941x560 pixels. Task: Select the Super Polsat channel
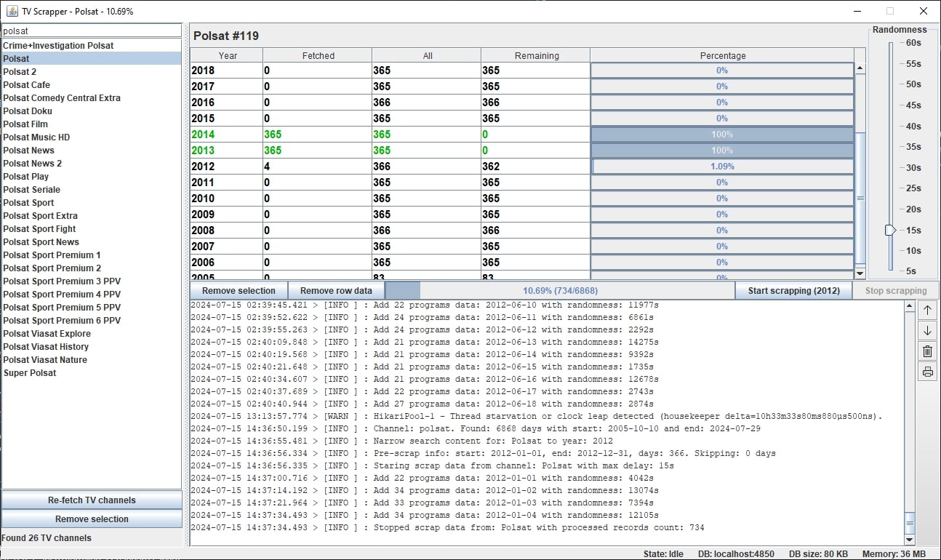click(92, 373)
